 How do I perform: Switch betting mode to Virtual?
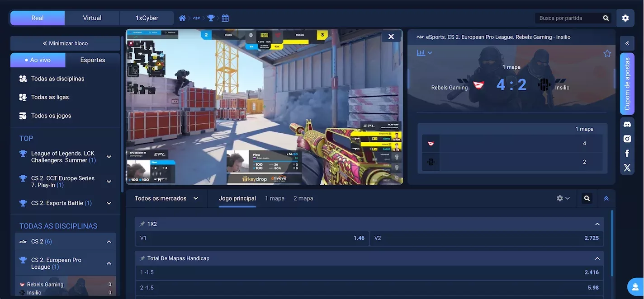(92, 18)
